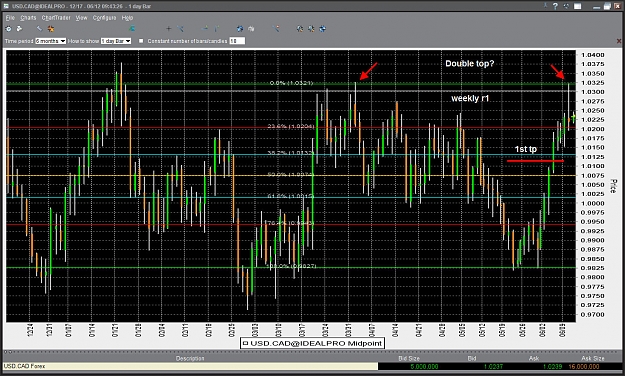
Task: Open the Charts menu
Action: coord(28,18)
